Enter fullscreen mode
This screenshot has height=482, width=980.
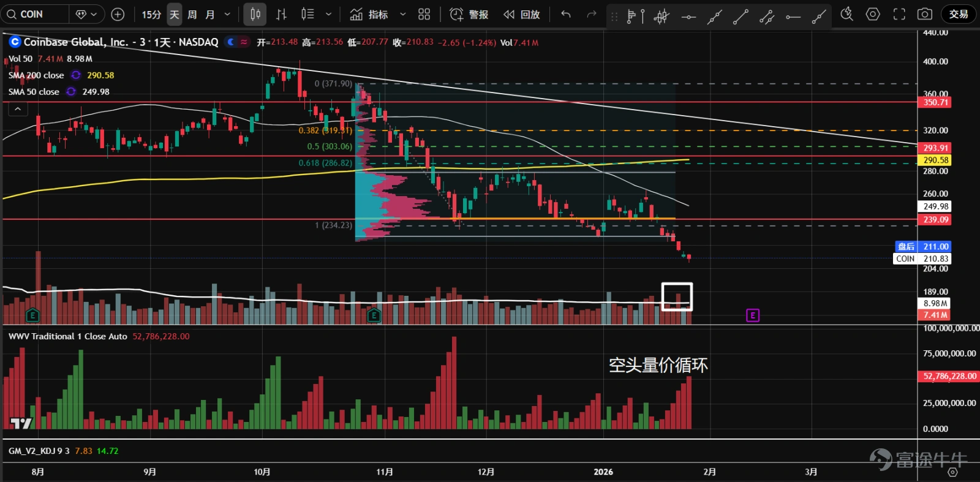(899, 14)
